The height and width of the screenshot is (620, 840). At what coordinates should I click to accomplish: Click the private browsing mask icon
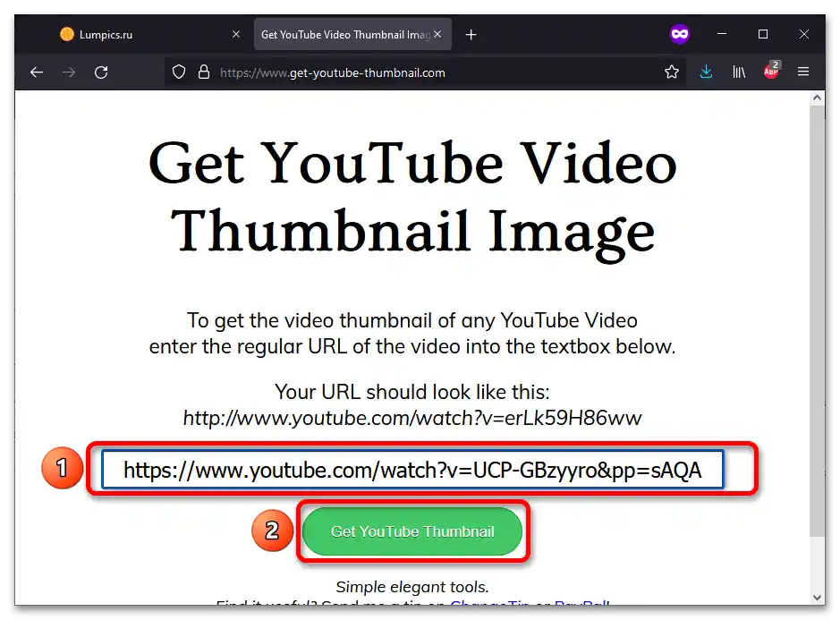coord(680,34)
